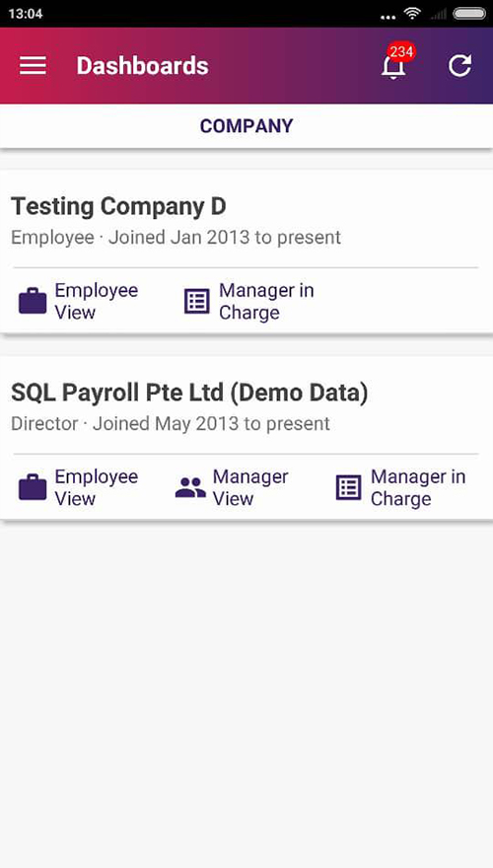Tap the Wi-Fi icon in status bar
This screenshot has width=493, height=868.
coord(412,13)
